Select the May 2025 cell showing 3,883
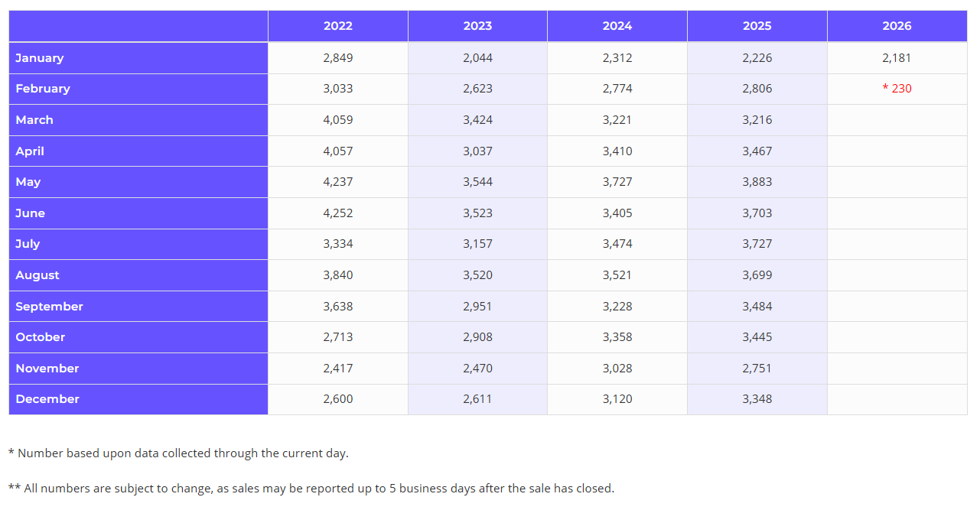980x510 pixels. pos(757,182)
